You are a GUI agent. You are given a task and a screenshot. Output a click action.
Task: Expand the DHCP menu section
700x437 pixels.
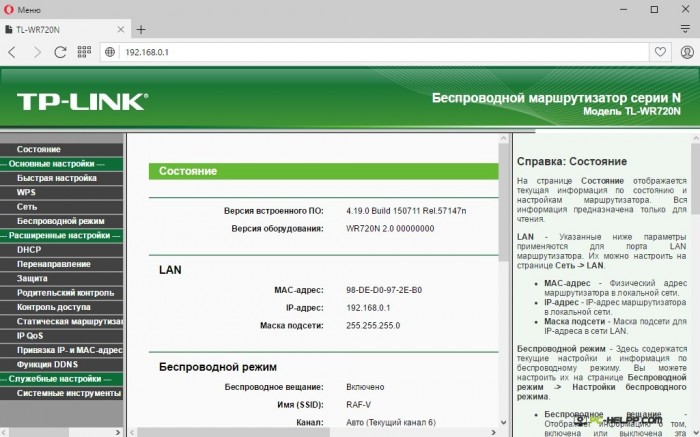click(29, 250)
